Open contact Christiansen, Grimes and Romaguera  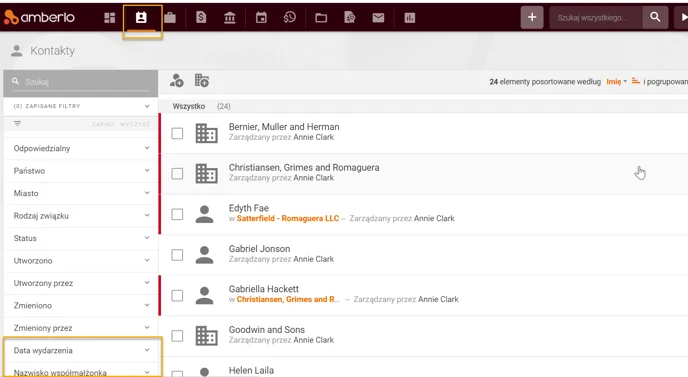pyautogui.click(x=304, y=168)
